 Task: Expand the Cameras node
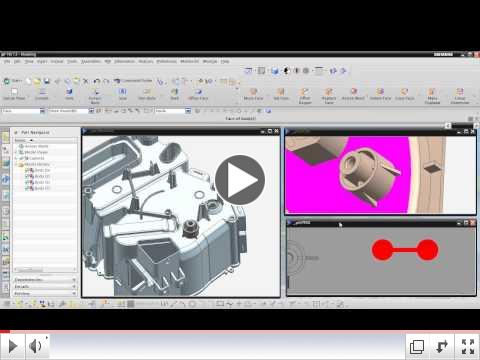16,158
